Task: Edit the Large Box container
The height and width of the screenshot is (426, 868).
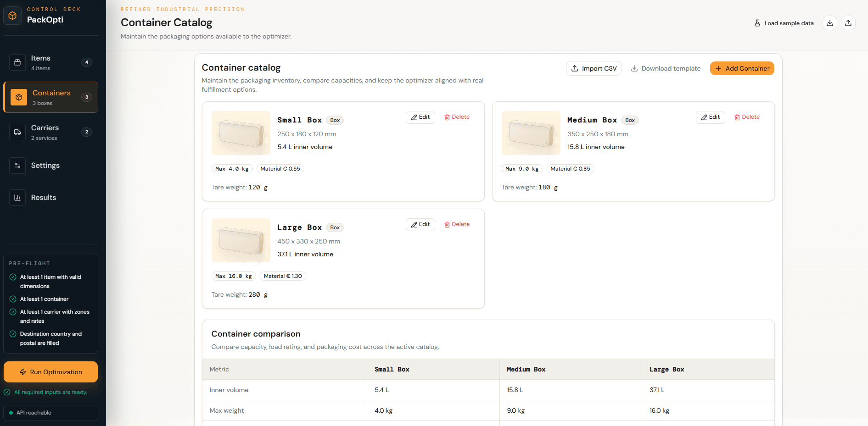Action: pos(420,225)
